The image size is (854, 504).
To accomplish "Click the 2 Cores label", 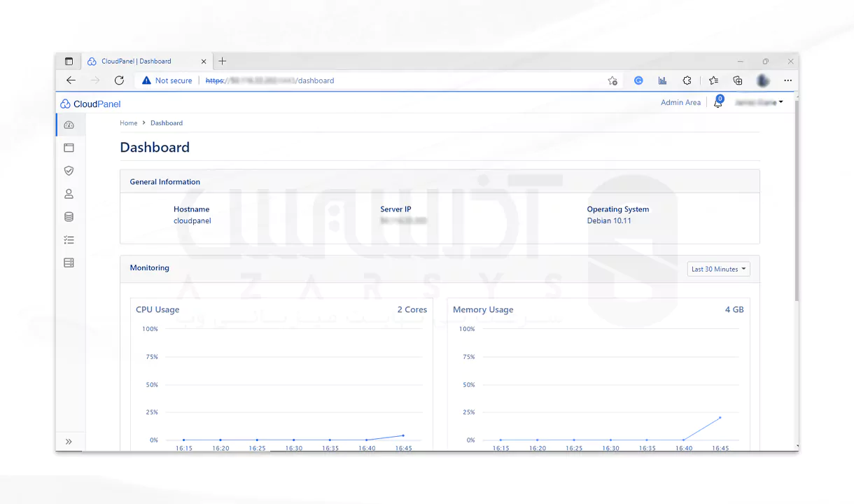I will point(412,309).
